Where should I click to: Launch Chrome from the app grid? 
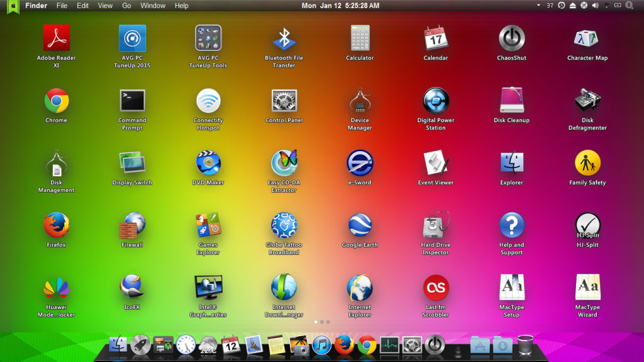tap(56, 101)
